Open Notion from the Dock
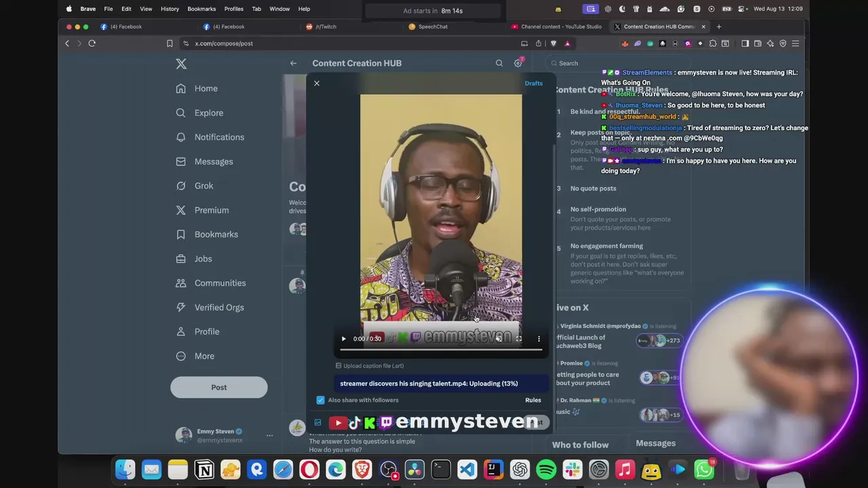Image resolution: width=868 pixels, height=488 pixels. pyautogui.click(x=204, y=470)
